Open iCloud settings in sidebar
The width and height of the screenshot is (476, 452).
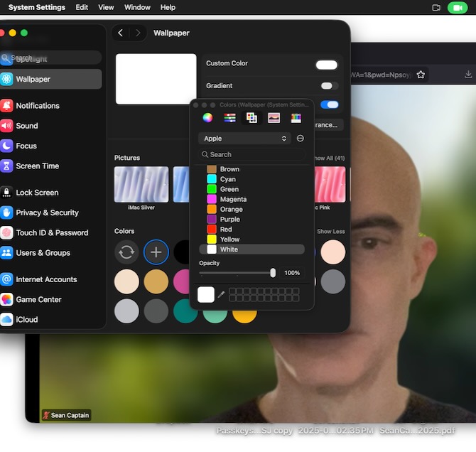[x=51, y=320]
